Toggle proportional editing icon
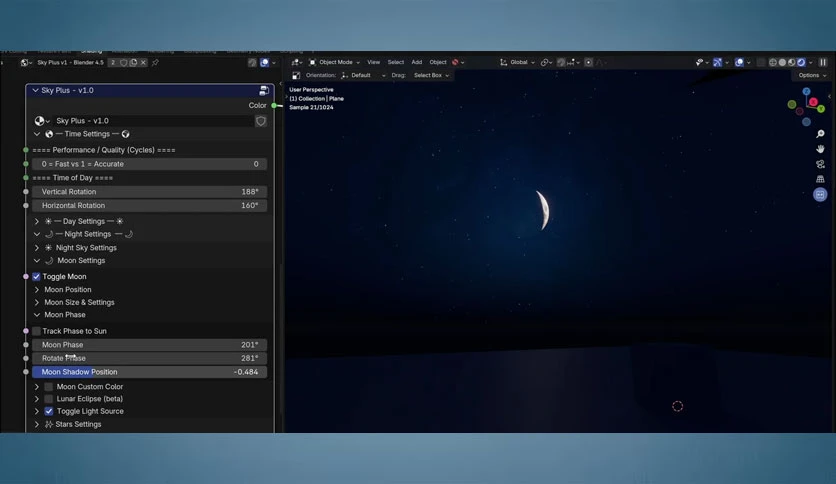Image resolution: width=836 pixels, height=484 pixels. point(589,62)
